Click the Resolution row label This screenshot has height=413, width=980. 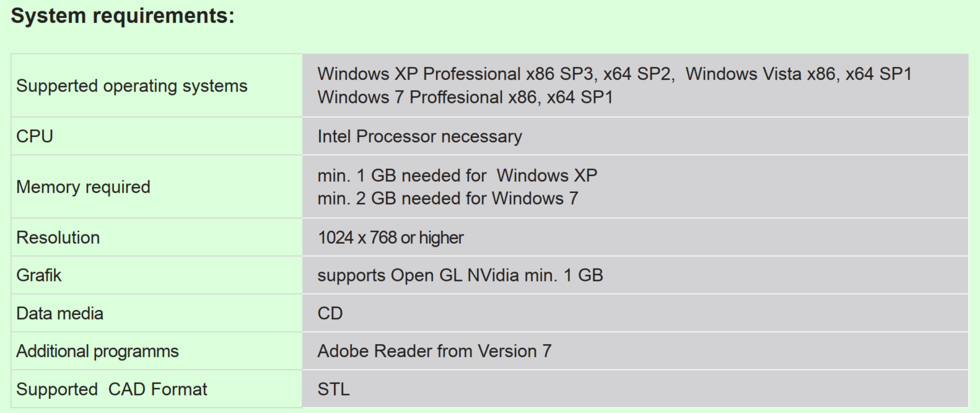pyautogui.click(x=58, y=238)
